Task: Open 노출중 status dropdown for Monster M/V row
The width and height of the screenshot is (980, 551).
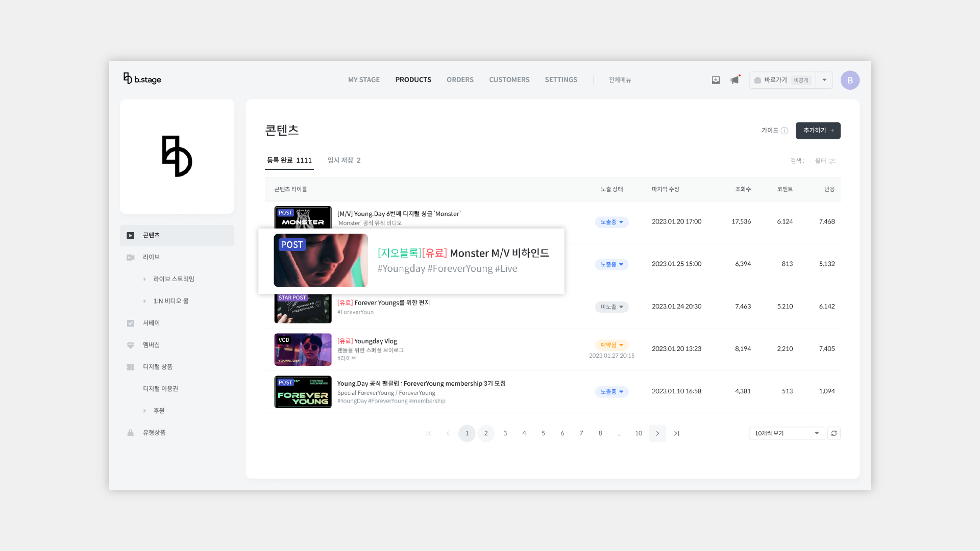Action: (611, 222)
